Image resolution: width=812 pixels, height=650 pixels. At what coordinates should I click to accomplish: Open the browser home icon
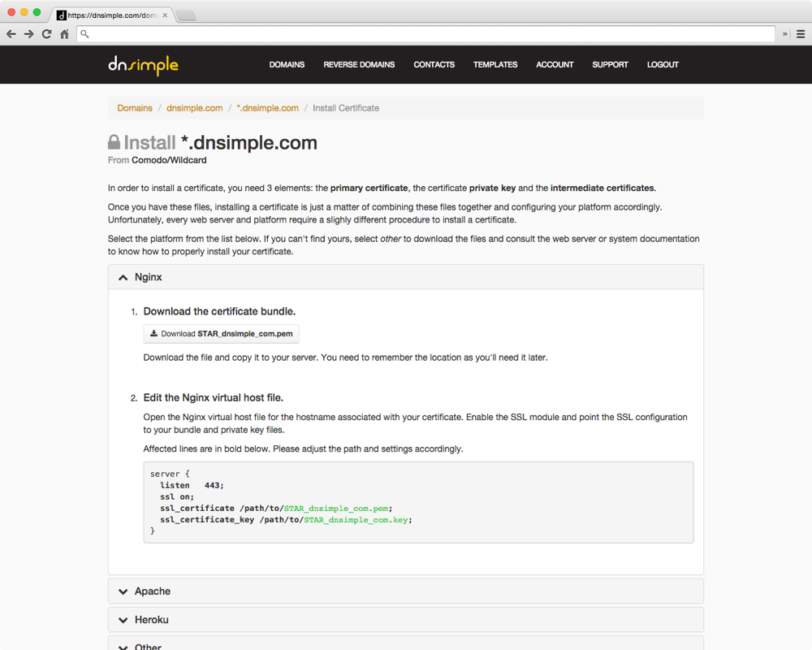tap(64, 34)
